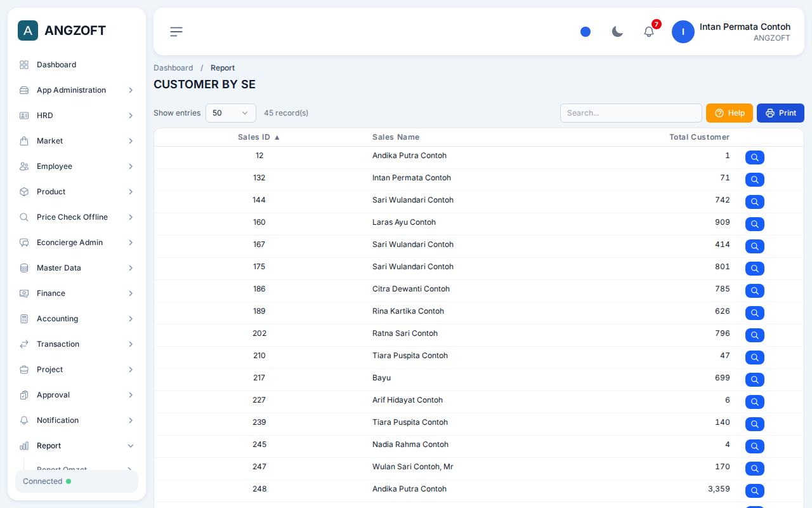Expand the Accounting sidebar menu
Image resolution: width=812 pixels, height=508 pixels.
(77, 319)
